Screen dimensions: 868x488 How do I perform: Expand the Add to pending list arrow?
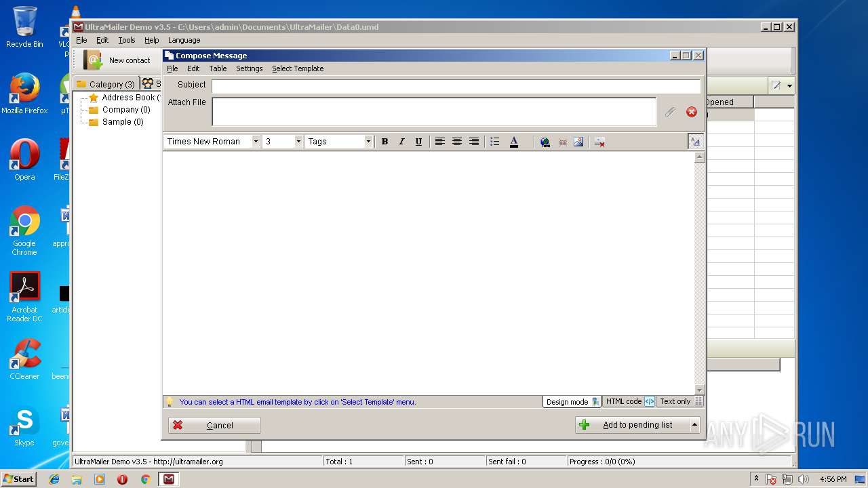[x=694, y=425]
